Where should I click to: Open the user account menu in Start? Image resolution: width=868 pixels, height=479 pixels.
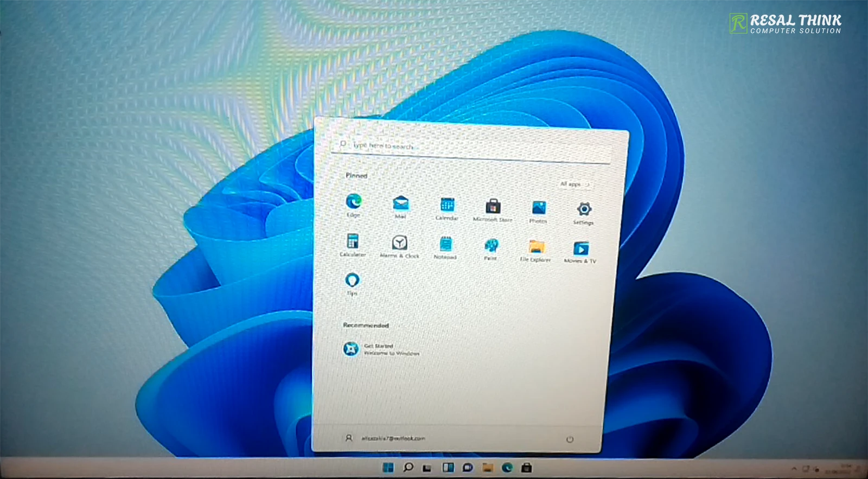[386, 438]
